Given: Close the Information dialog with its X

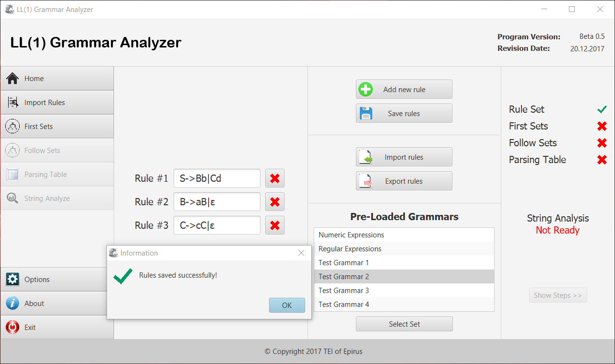Looking at the screenshot, I should [301, 253].
